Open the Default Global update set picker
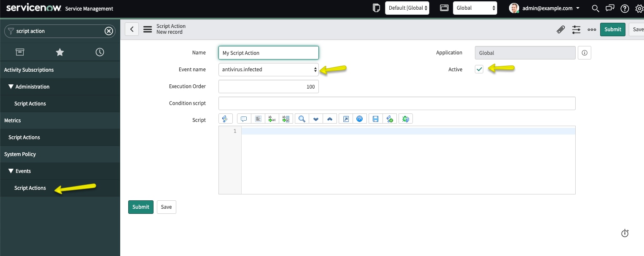This screenshot has width=644, height=256. (407, 8)
